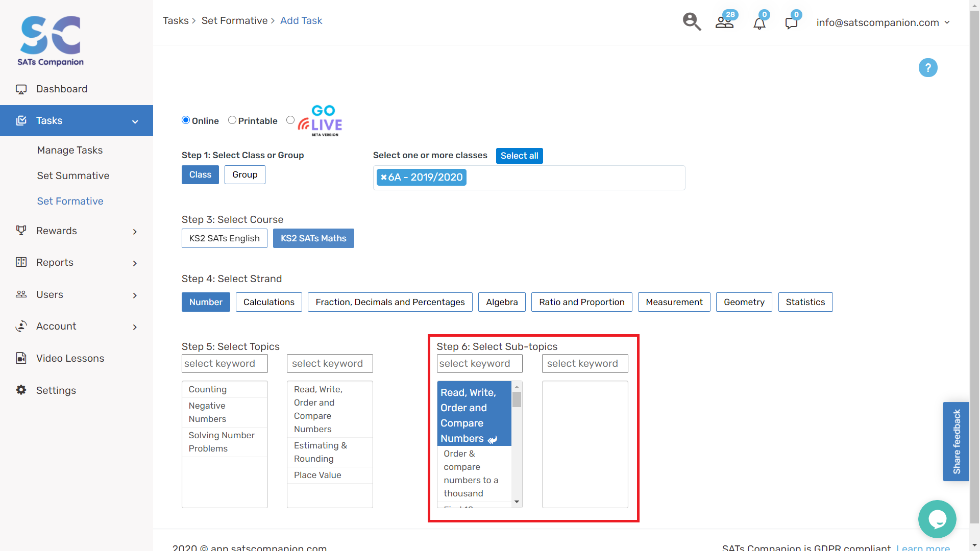980x551 pixels.
Task: Remove 6A - 2019/2020 class tag with x
Action: pos(383,177)
